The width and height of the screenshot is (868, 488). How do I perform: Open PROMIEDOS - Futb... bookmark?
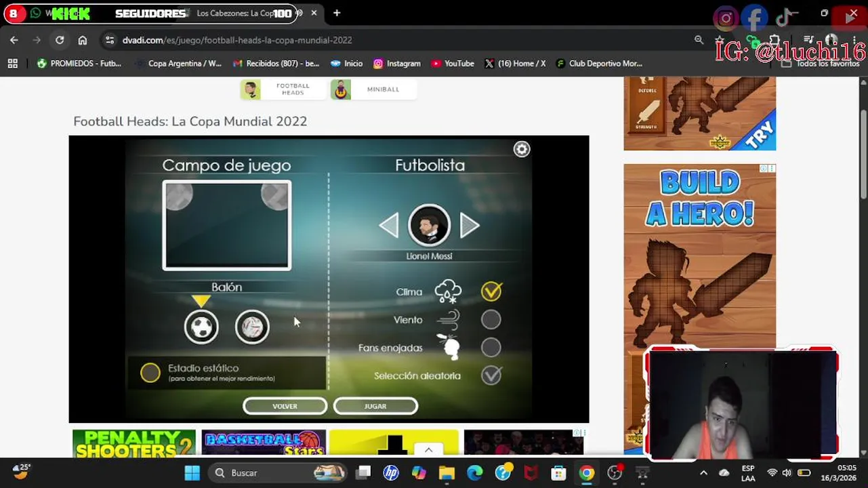coord(79,63)
